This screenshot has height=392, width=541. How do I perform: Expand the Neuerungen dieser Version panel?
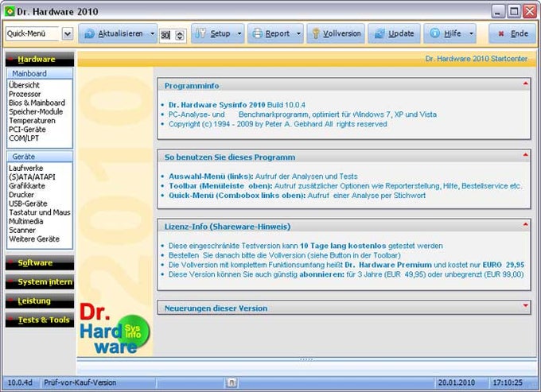coord(525,305)
